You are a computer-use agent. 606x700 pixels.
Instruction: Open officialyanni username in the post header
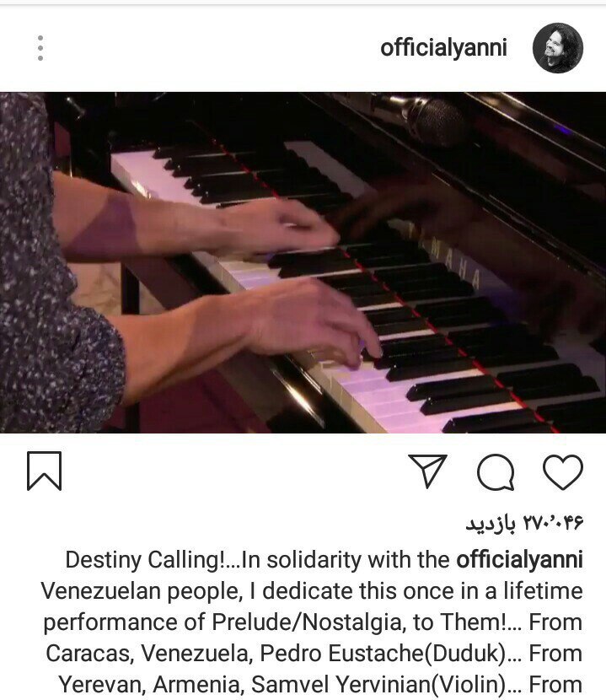pyautogui.click(x=443, y=48)
